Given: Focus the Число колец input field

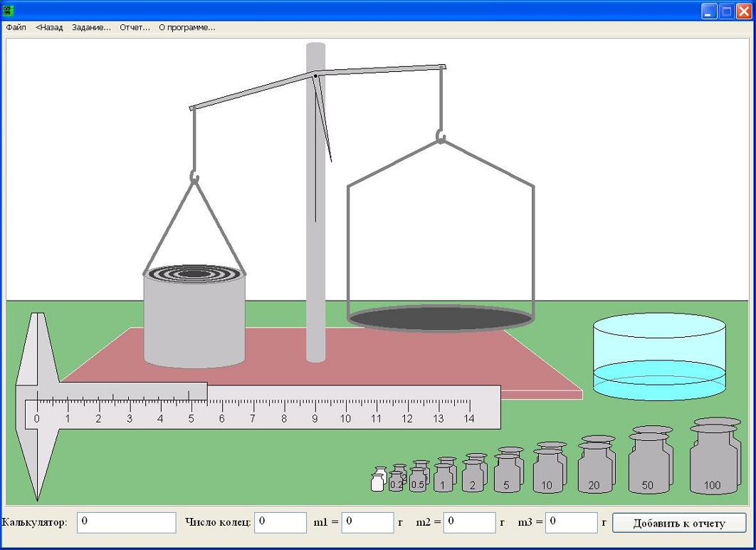Looking at the screenshot, I should point(280,522).
